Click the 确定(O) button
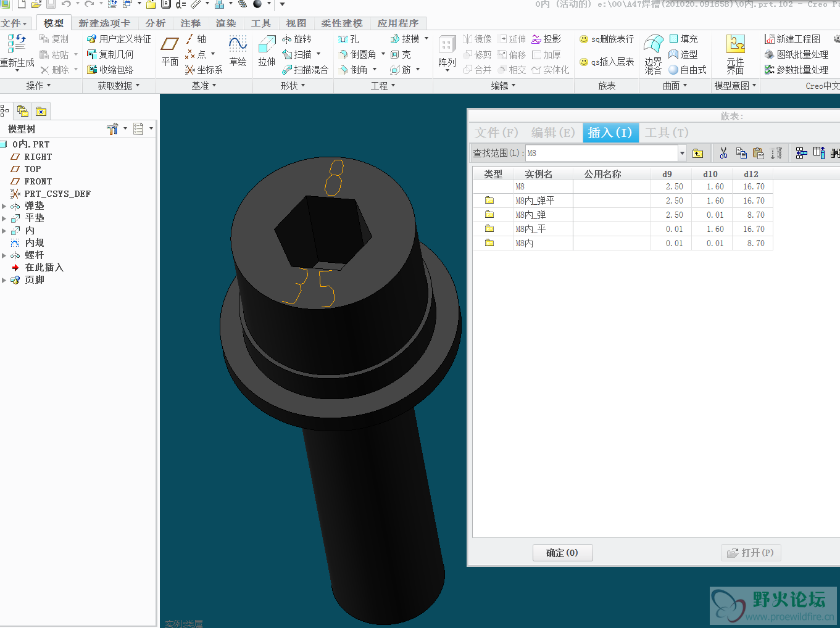 (x=562, y=553)
